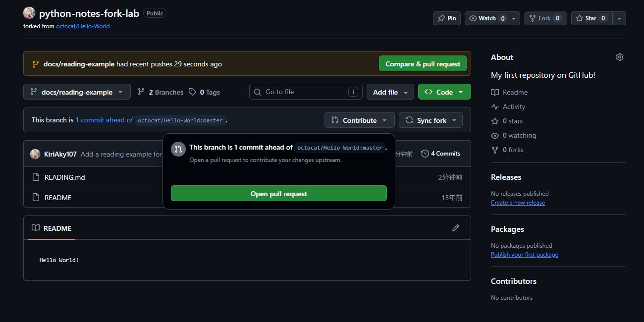
Task: Fork this repository
Action: tap(545, 18)
